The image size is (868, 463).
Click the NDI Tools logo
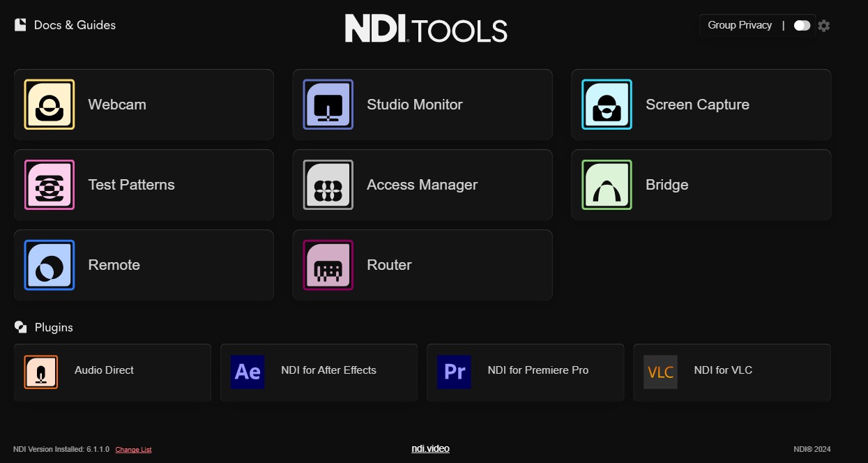pos(426,29)
